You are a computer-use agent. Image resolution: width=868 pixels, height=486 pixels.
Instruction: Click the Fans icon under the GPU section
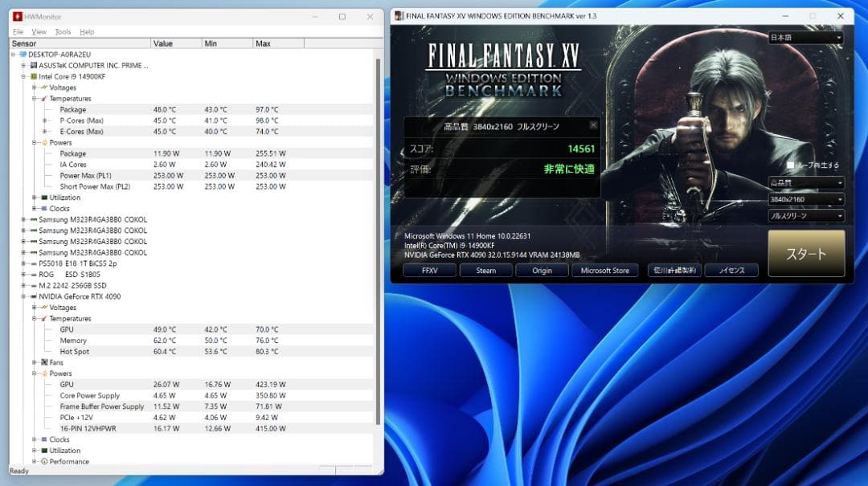coord(43,361)
